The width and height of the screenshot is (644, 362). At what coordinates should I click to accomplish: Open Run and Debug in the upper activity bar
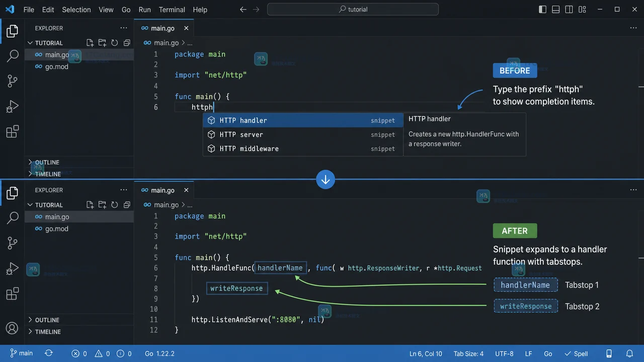coord(12,106)
